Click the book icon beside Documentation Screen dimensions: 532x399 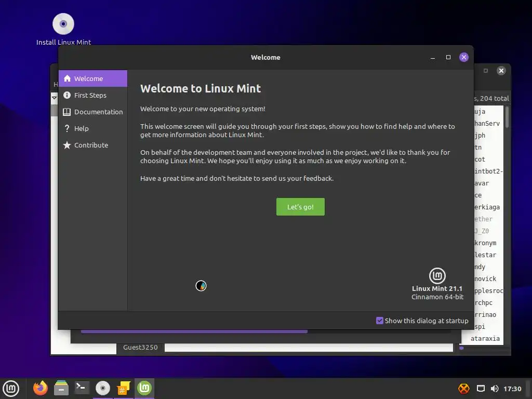click(x=67, y=112)
